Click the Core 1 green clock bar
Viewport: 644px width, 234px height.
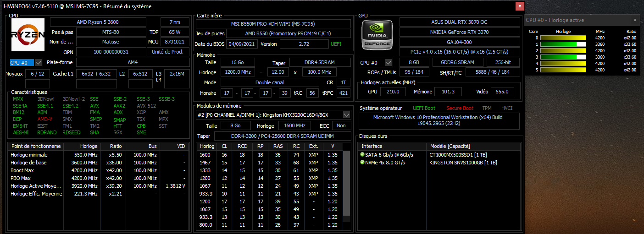(x=563, y=44)
